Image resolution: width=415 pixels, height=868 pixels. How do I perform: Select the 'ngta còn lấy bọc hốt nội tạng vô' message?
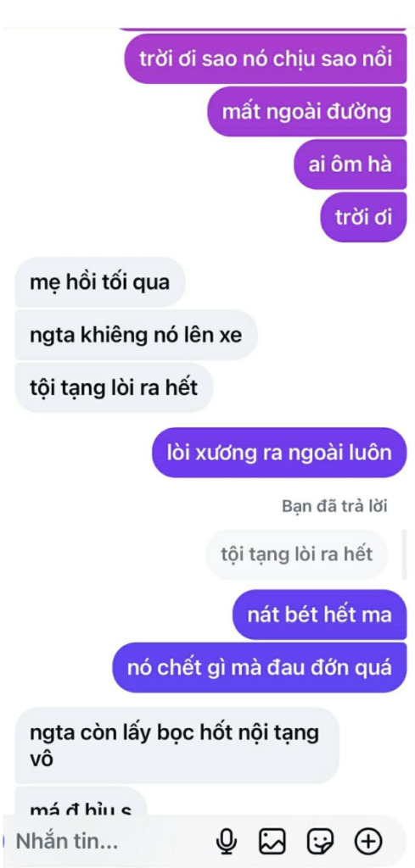click(177, 746)
